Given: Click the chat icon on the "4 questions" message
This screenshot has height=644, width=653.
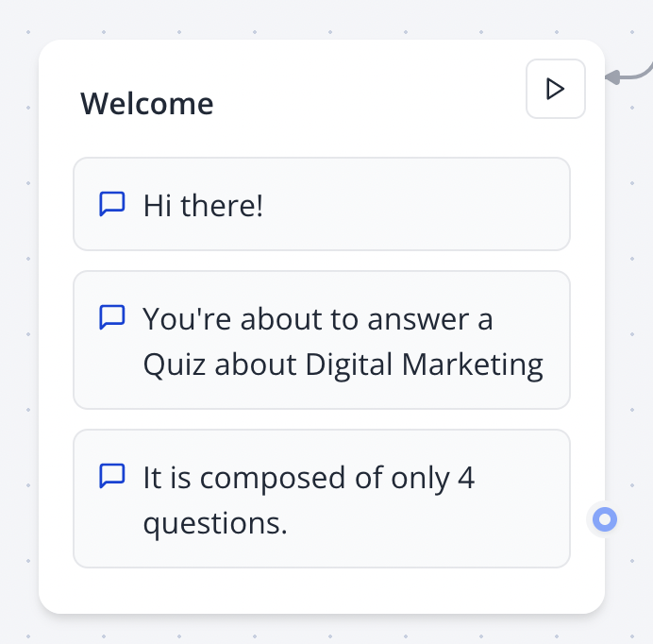Looking at the screenshot, I should coord(112,477).
